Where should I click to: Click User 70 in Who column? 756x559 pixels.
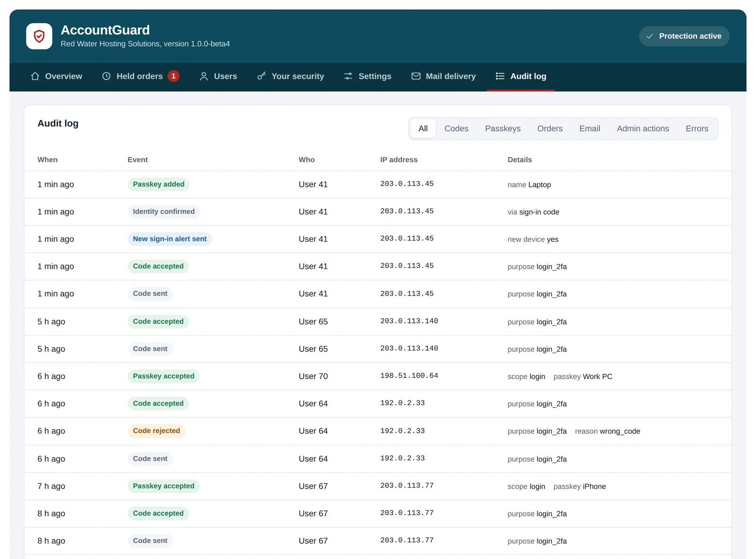(313, 376)
